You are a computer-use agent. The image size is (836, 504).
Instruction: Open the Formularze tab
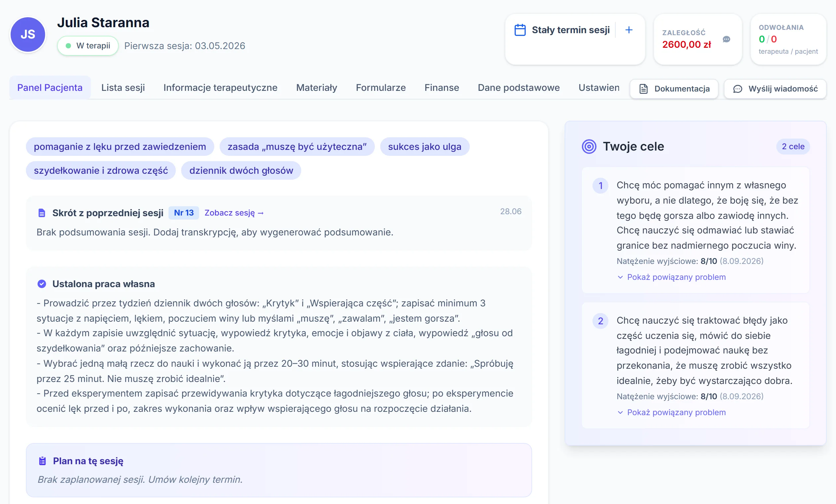[381, 88]
